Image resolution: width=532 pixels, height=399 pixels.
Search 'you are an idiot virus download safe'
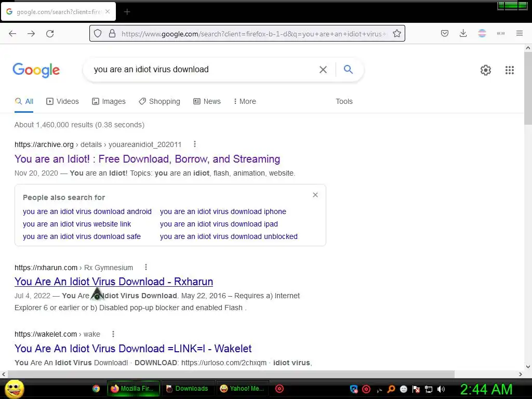click(82, 236)
